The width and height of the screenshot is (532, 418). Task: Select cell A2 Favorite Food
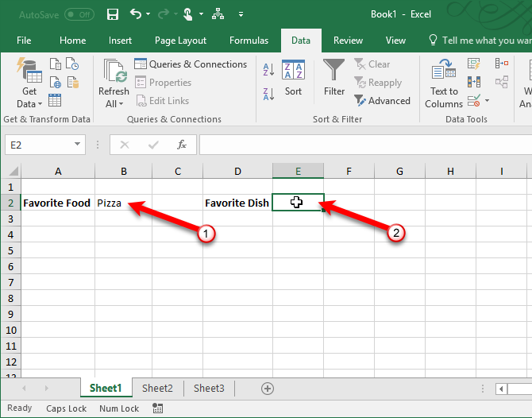pos(58,203)
